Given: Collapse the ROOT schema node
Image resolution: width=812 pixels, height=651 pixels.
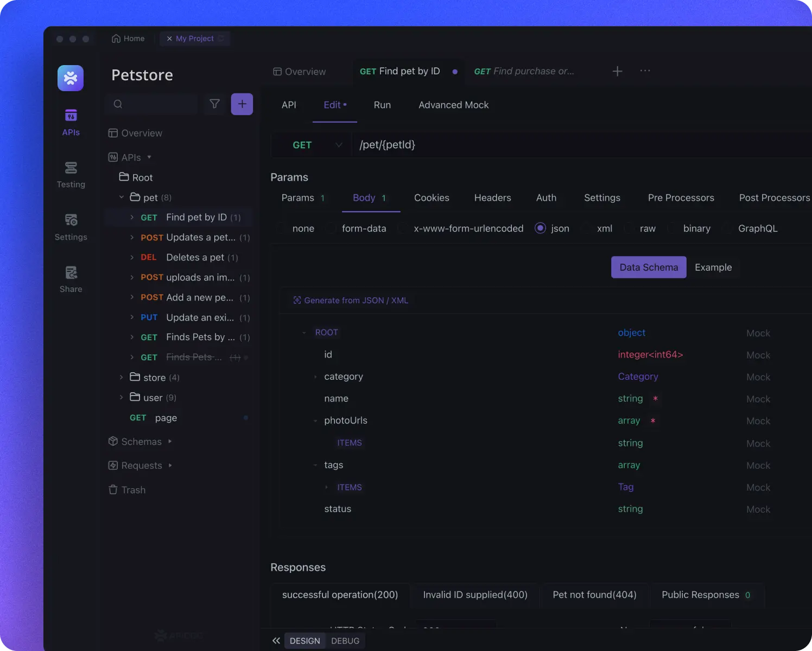Looking at the screenshot, I should coord(304,333).
